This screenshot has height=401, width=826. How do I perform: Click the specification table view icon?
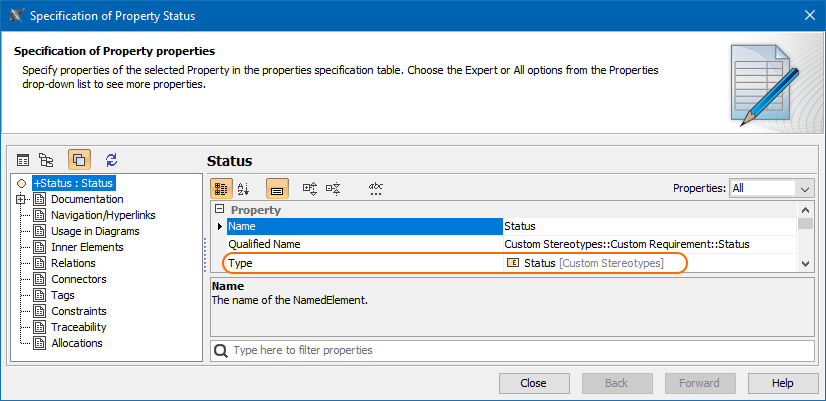(x=23, y=160)
